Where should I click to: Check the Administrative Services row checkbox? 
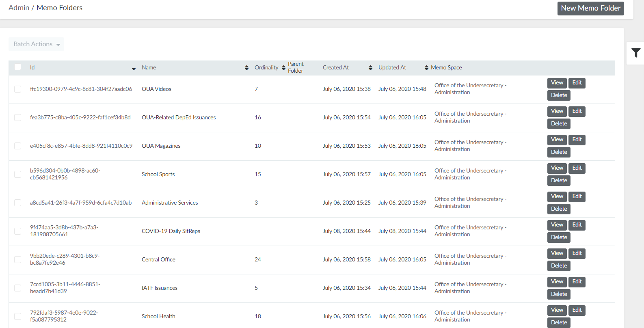tap(18, 203)
